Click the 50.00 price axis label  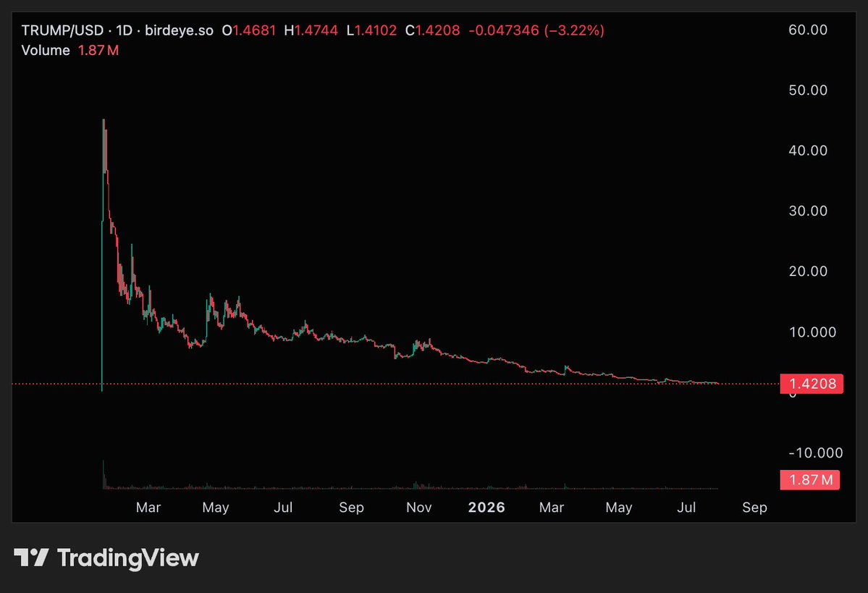808,91
